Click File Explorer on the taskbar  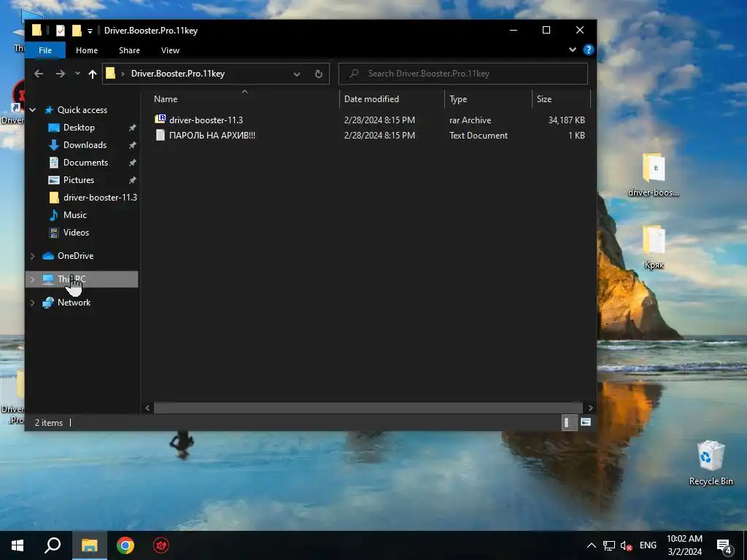coord(89,545)
